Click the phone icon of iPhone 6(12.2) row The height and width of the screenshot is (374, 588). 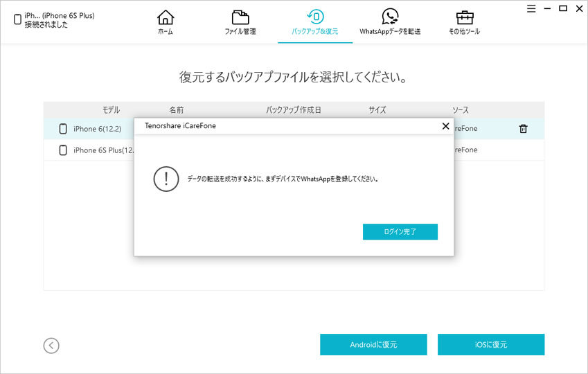[63, 129]
